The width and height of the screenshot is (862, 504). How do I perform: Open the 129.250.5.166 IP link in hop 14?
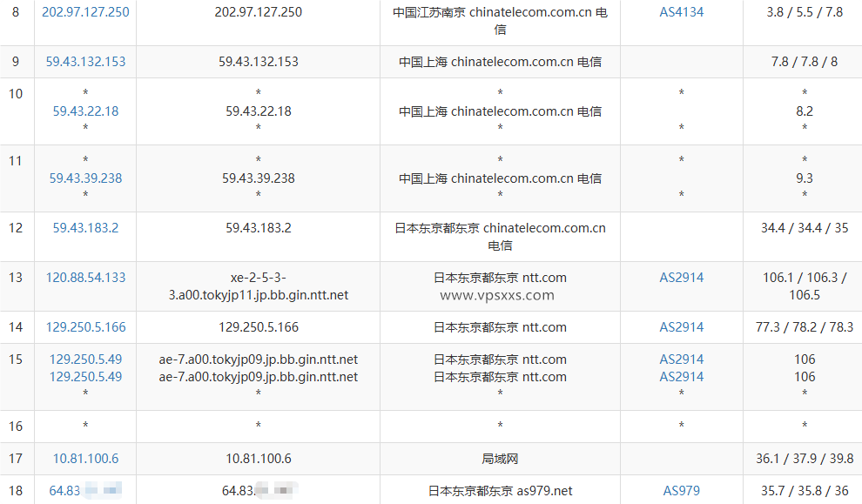pos(85,327)
